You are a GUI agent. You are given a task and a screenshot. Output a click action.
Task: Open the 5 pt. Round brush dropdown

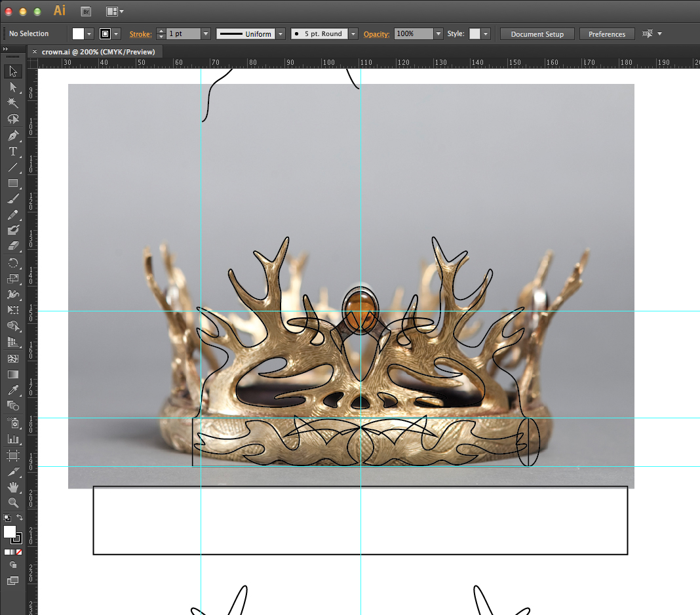click(x=353, y=34)
